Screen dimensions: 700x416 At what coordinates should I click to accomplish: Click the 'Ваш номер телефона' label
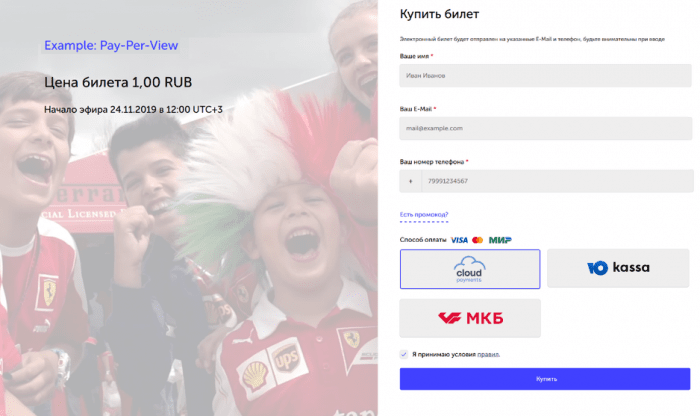(x=432, y=162)
